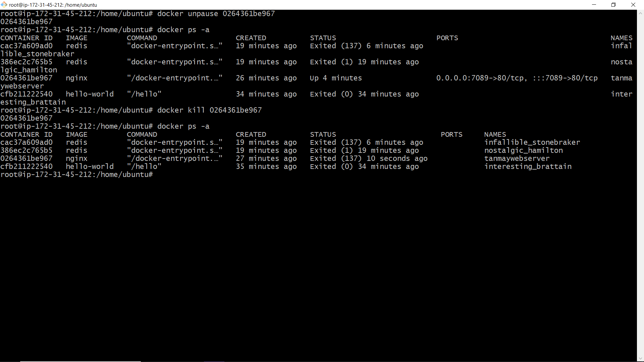Click the minimize button

[594, 5]
